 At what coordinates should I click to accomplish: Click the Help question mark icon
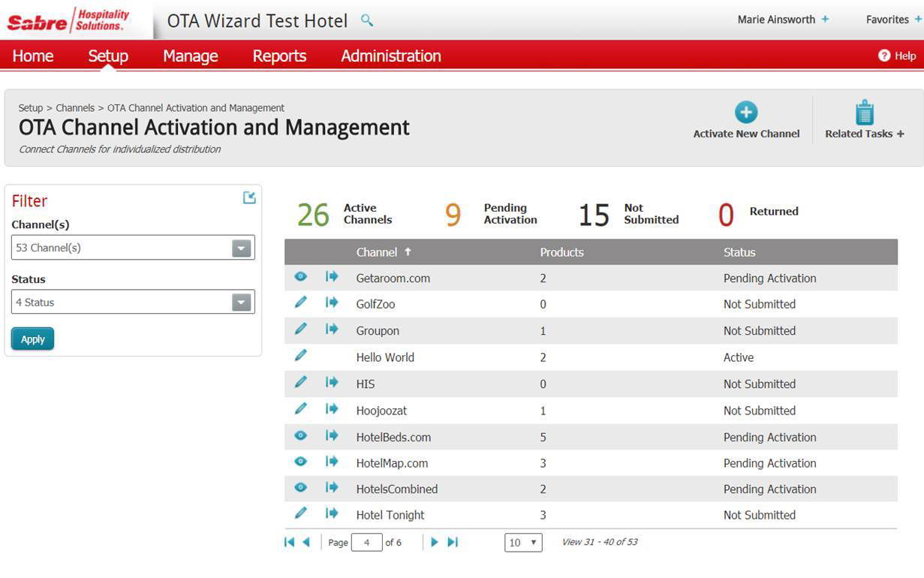884,56
